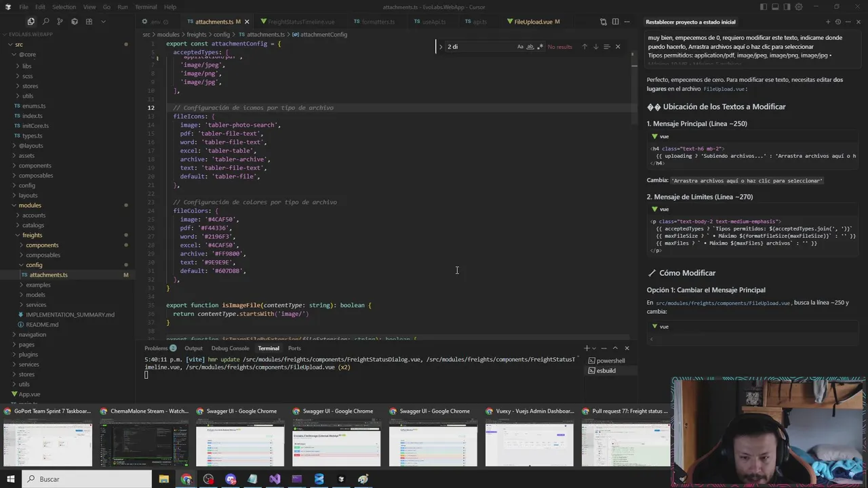Open the Search view icon

[45, 22]
